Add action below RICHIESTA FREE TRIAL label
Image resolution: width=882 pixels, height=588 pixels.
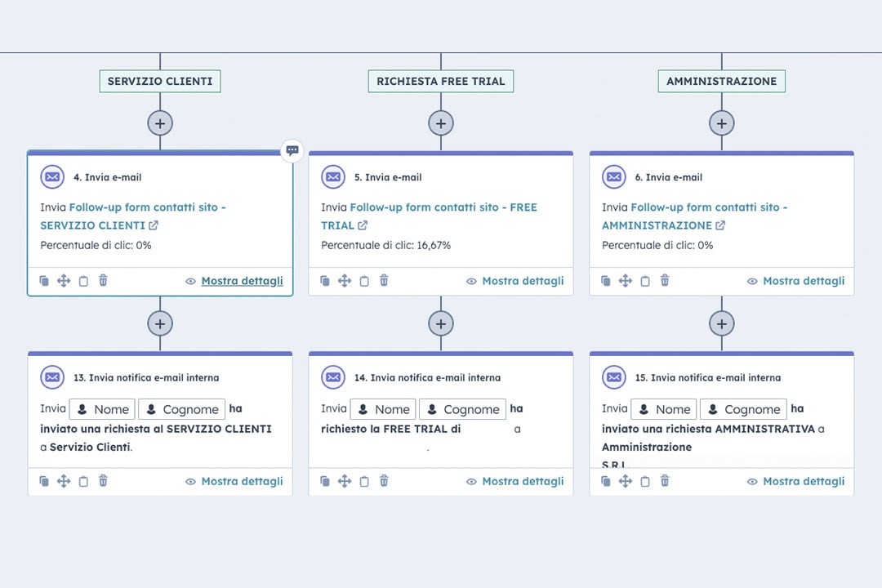[440, 123]
